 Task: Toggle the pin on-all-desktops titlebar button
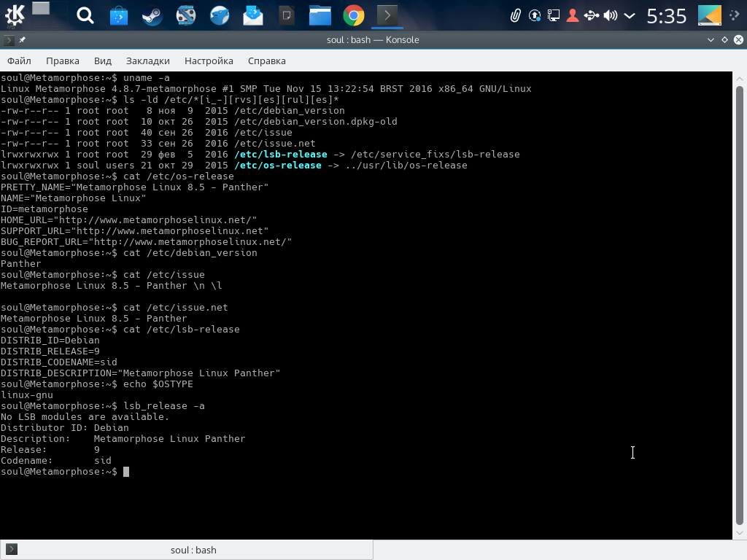pos(22,40)
